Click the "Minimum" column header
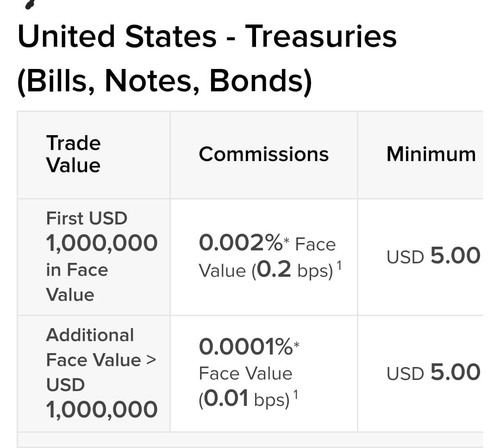Image resolution: width=500 pixels, height=448 pixels. point(431,154)
